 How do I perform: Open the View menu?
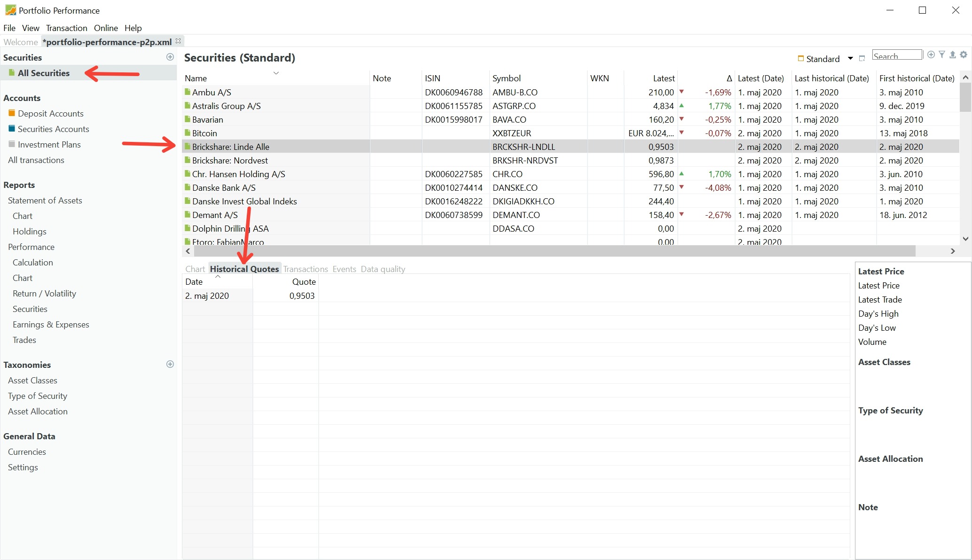pos(31,28)
